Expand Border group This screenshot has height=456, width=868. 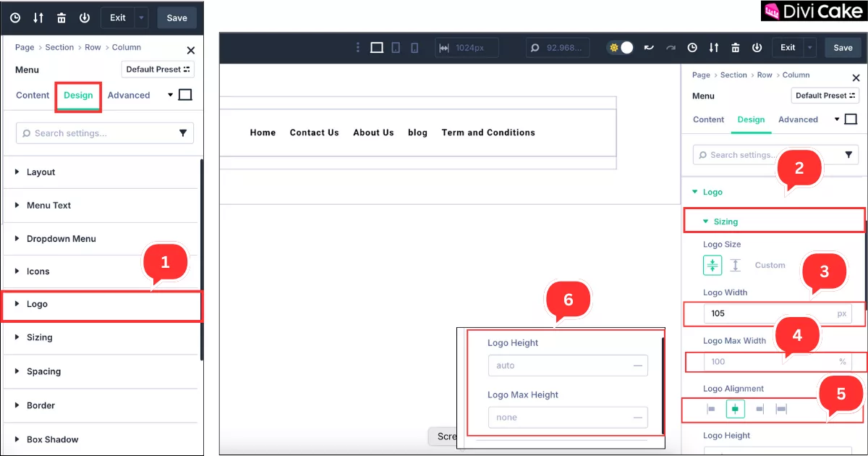pyautogui.click(x=101, y=405)
